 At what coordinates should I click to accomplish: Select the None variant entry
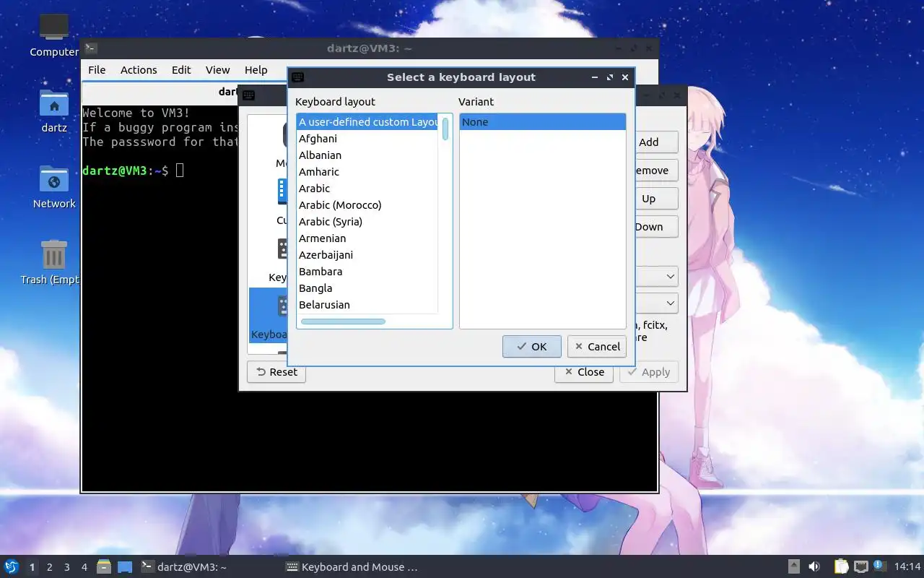(543, 122)
